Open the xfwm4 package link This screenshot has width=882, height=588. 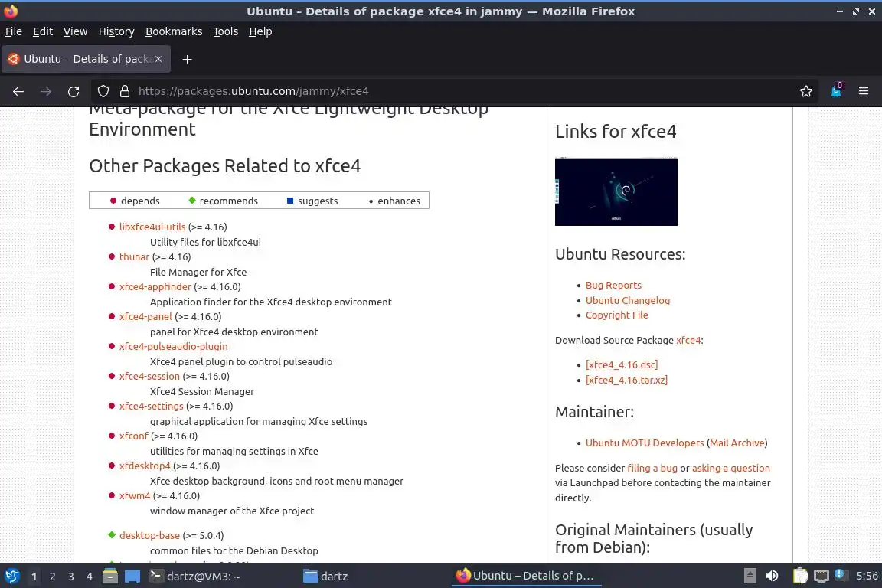[x=135, y=495]
